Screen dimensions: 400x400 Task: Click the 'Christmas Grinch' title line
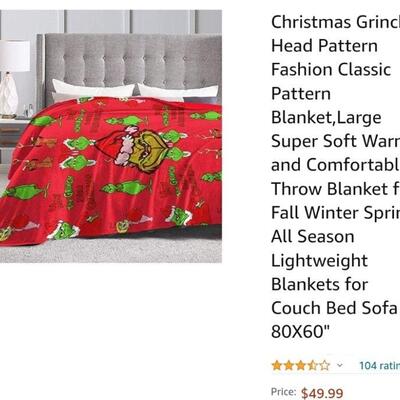pos(335,23)
